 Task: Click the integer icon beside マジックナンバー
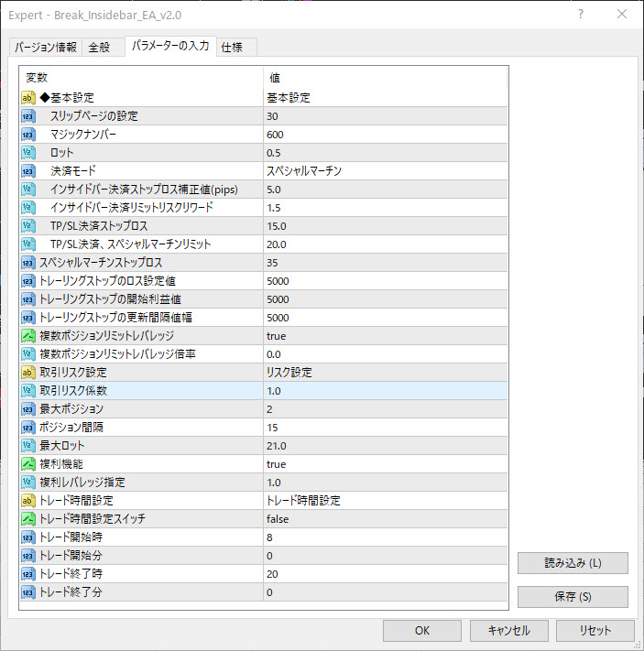28,135
